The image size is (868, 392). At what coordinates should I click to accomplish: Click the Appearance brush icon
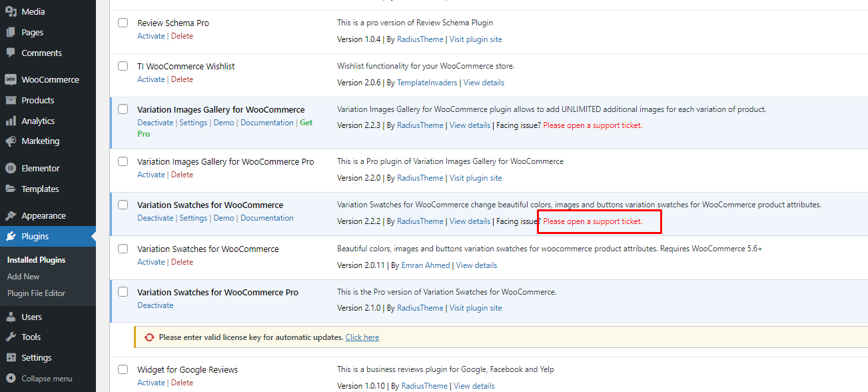point(11,215)
